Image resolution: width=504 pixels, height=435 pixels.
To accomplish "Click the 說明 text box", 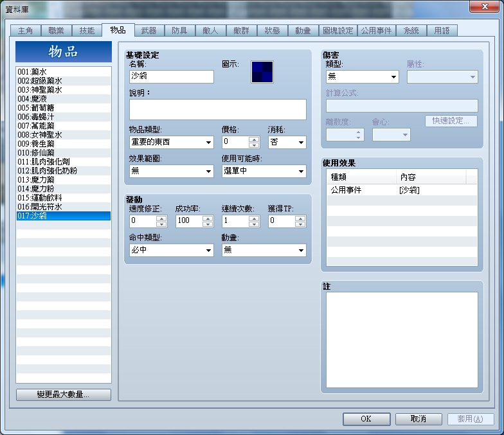I will 217,109.
